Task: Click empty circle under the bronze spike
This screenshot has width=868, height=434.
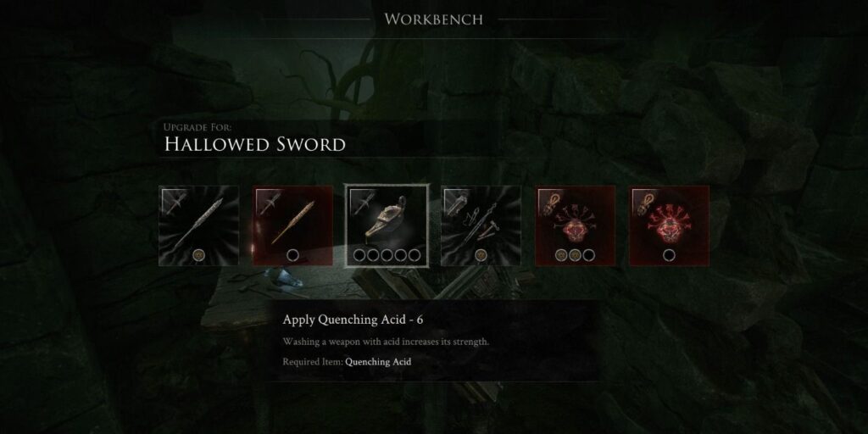Action: point(292,255)
